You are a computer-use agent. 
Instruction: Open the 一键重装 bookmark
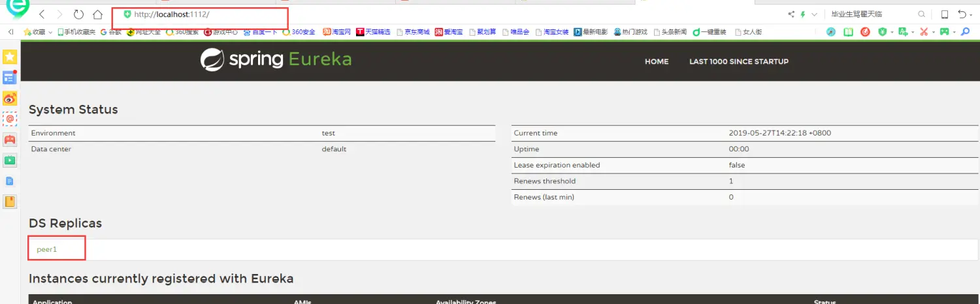(710, 31)
